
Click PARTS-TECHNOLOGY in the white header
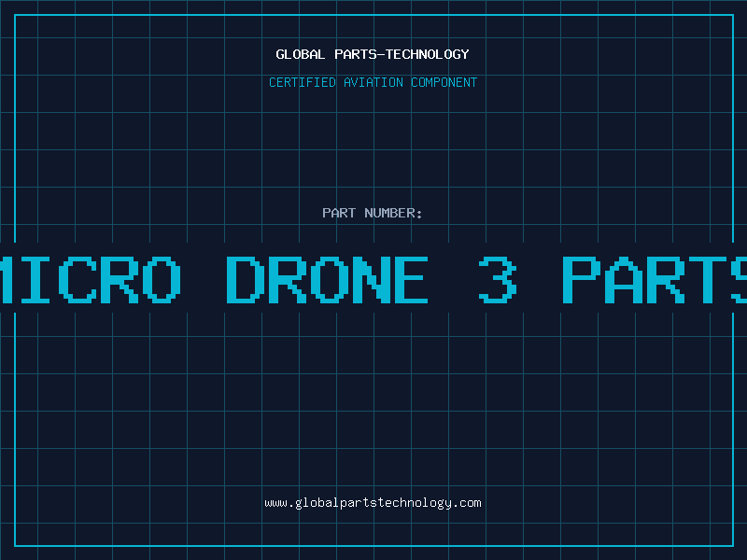point(402,54)
